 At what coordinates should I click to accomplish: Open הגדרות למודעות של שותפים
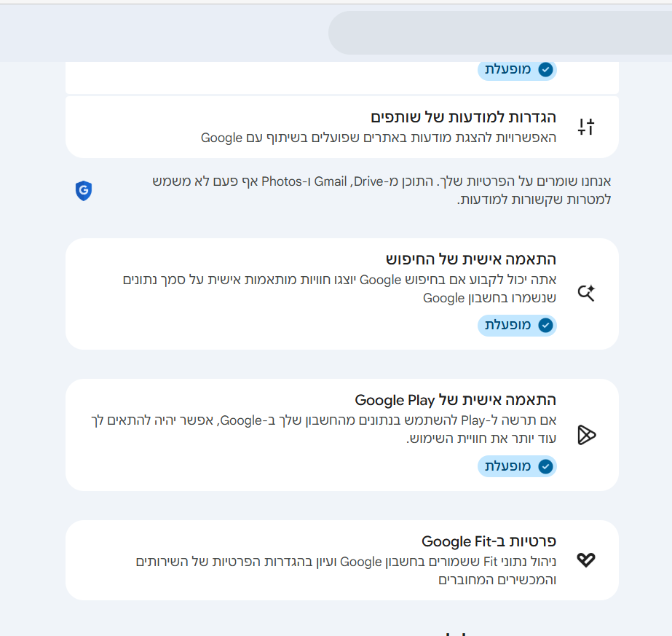[x=463, y=117]
